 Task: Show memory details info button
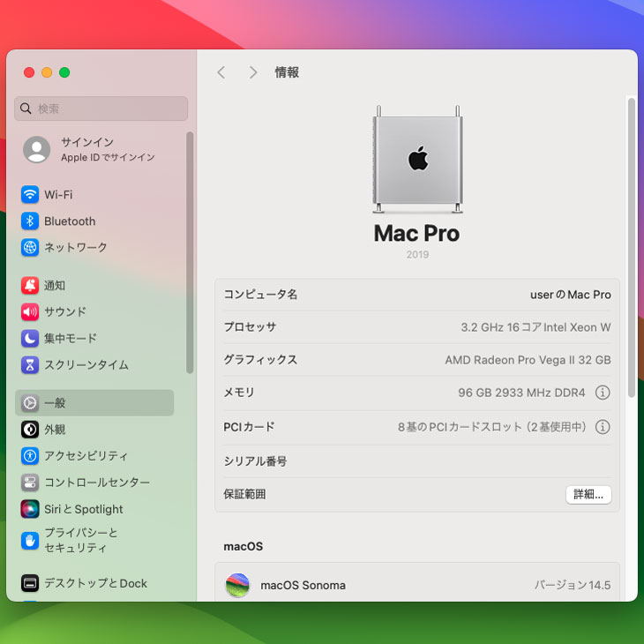pos(603,393)
